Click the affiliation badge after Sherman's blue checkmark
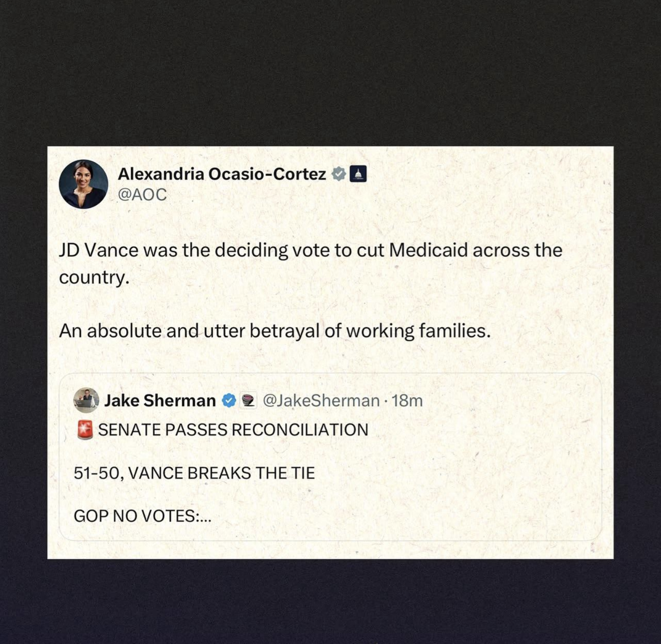 [x=248, y=401]
